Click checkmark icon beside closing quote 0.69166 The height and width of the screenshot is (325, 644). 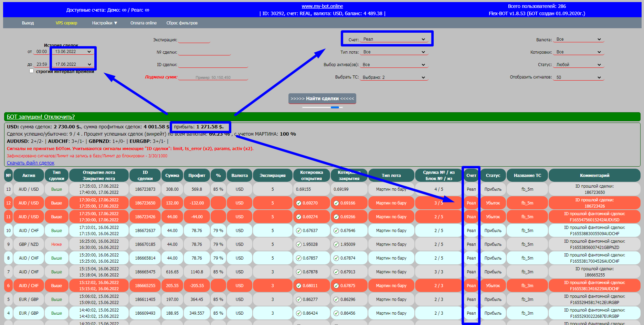tap(336, 203)
